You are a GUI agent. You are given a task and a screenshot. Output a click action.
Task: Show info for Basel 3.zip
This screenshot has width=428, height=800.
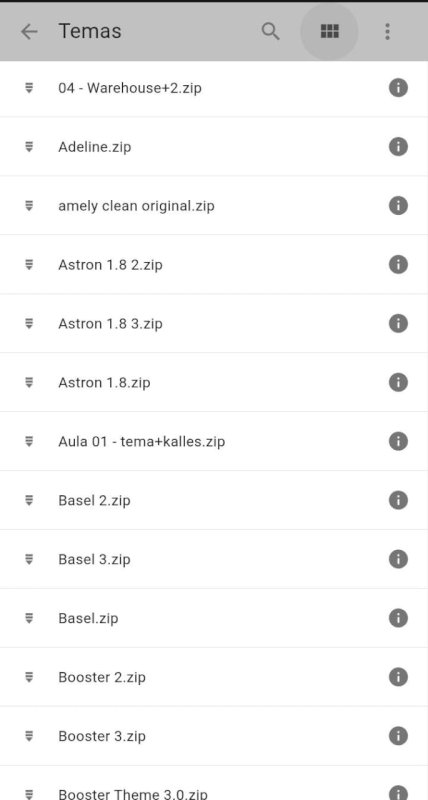click(398, 559)
